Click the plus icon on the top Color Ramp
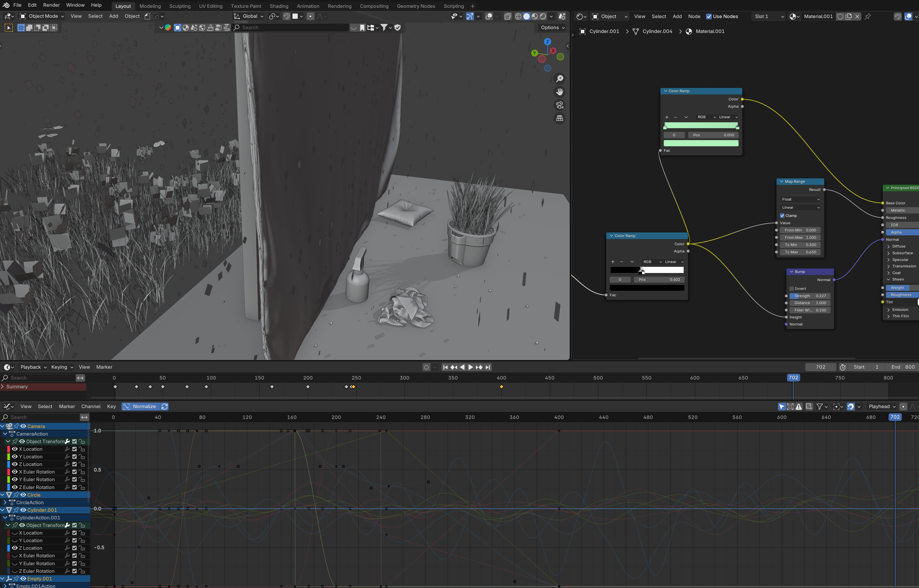Image resolution: width=919 pixels, height=588 pixels. (x=667, y=117)
